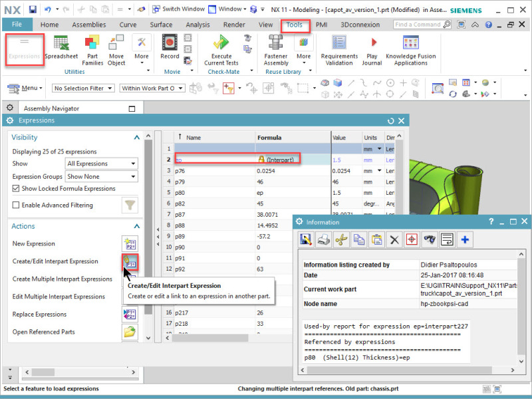The width and height of the screenshot is (532, 399).
Task: Click Edit Multiple Interpart Expressions label
Action: (x=59, y=297)
